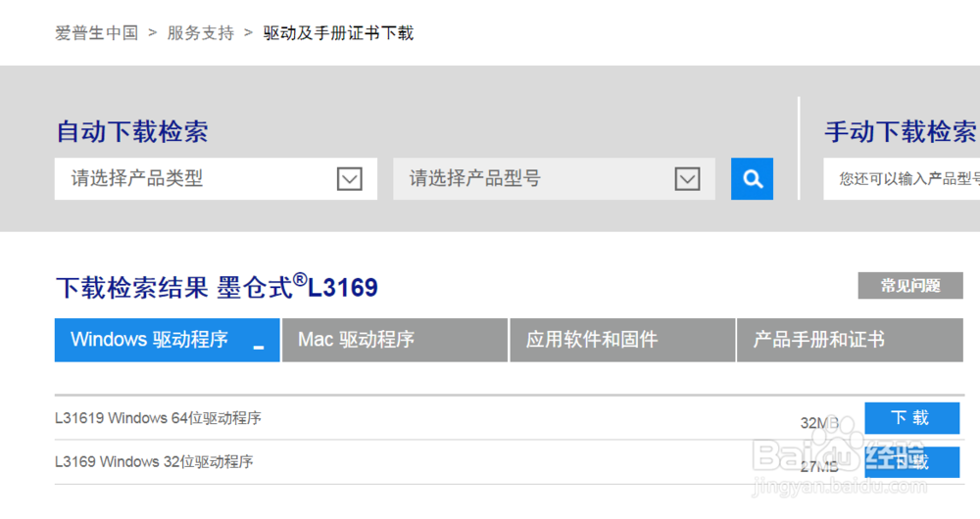
Task: Focus the manual product model input field
Action: pyautogui.click(x=902, y=178)
